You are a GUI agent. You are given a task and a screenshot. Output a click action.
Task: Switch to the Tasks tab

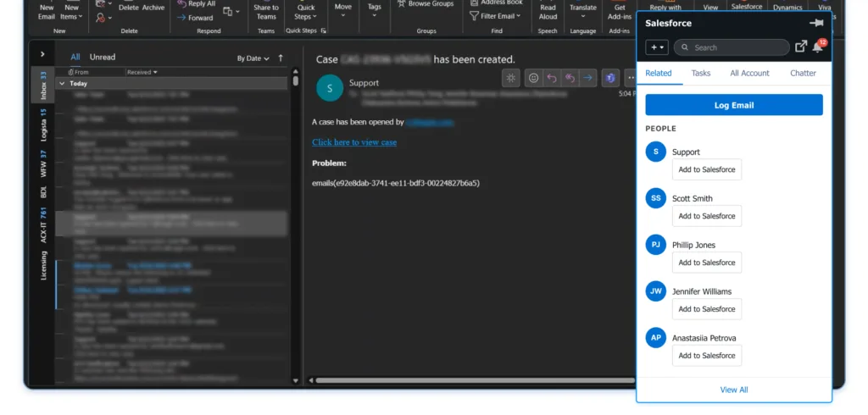pyautogui.click(x=701, y=73)
